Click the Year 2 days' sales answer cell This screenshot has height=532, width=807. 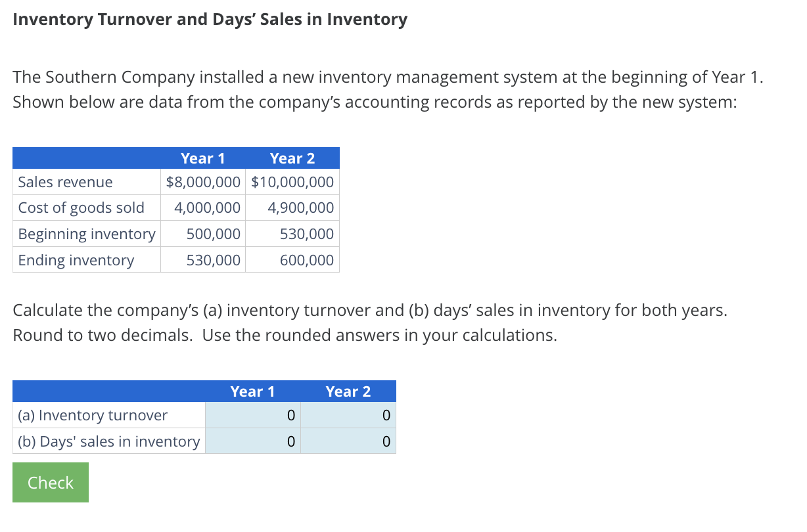(x=348, y=441)
